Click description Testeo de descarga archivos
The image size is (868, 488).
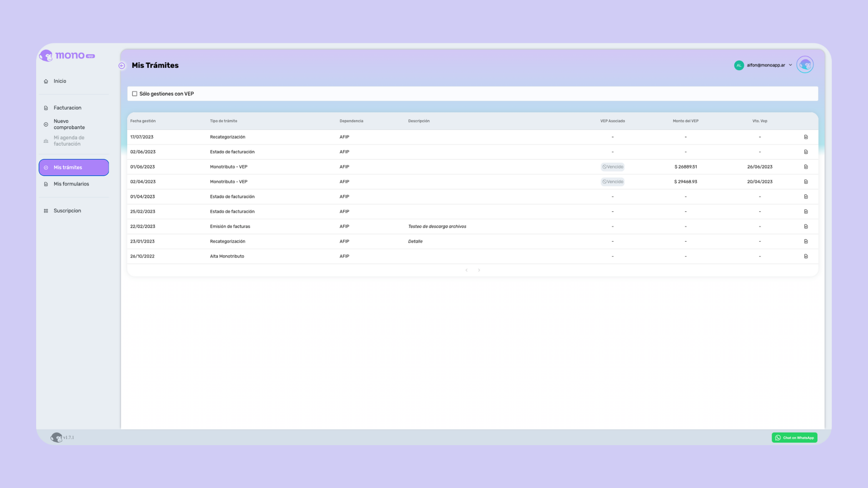437,226
